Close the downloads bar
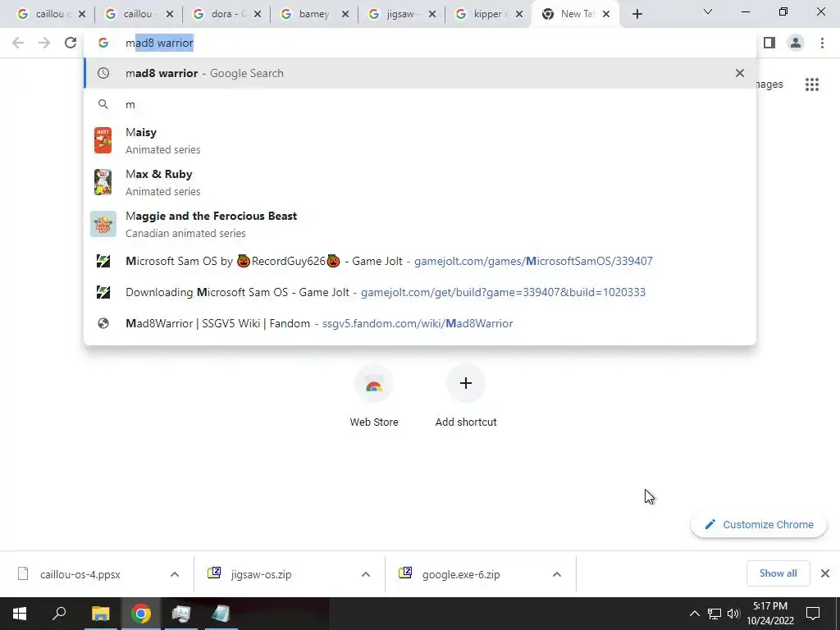Viewport: 840px width, 630px height. pos(825,573)
